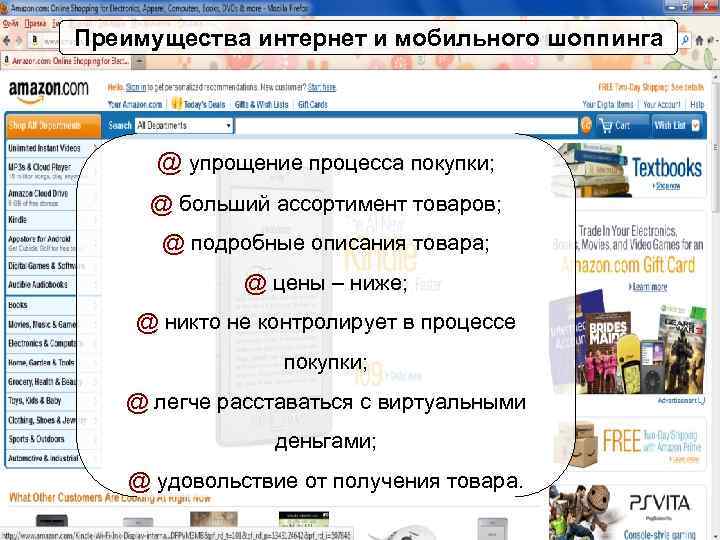Select Sports & Outdoors department

(x=36, y=439)
